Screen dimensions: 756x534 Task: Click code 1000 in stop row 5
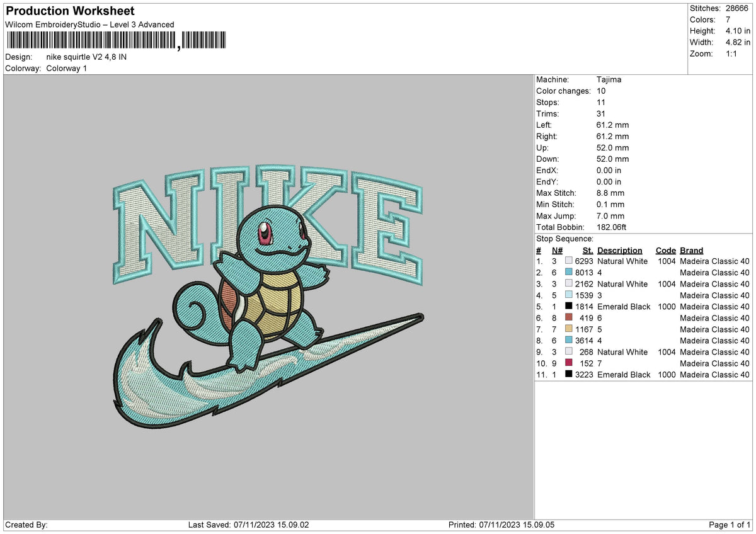[665, 306]
